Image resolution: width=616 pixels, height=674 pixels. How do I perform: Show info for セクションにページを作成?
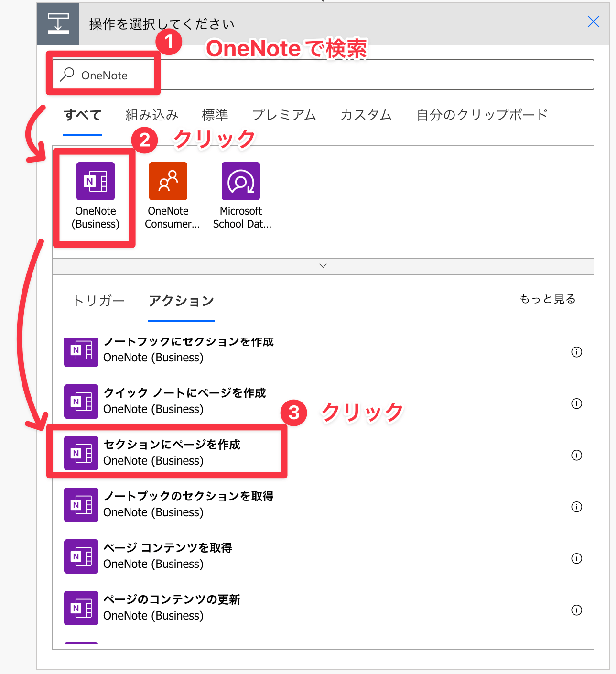[x=577, y=455]
